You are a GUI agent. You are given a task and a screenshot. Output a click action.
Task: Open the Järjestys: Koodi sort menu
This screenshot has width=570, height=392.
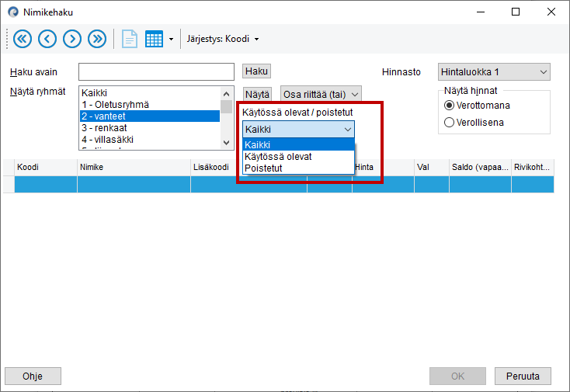pyautogui.click(x=222, y=39)
